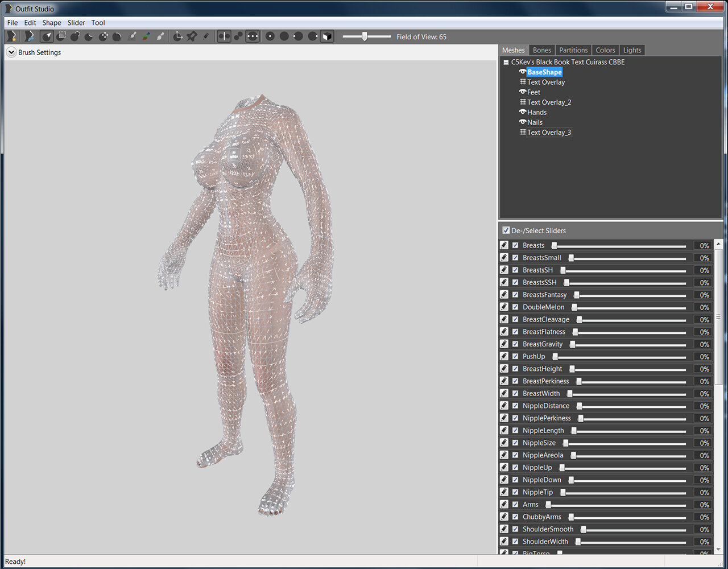The height and width of the screenshot is (569, 728).
Task: Open the Slider menu
Action: [x=76, y=23]
